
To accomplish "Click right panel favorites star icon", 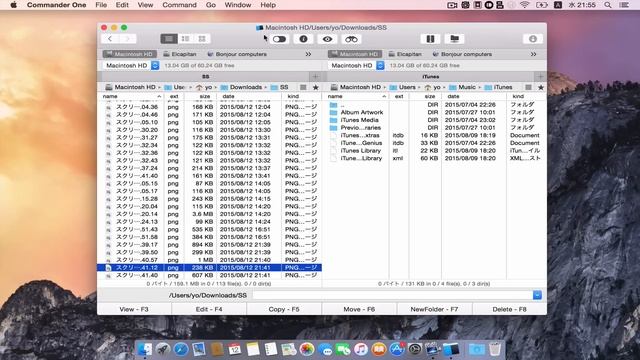I will click(x=541, y=87).
